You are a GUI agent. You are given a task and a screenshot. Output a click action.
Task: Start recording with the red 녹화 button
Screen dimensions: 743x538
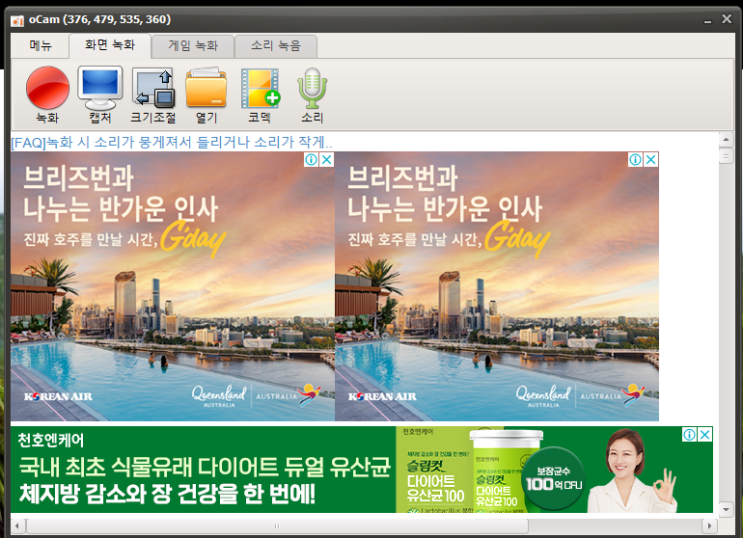tap(47, 94)
